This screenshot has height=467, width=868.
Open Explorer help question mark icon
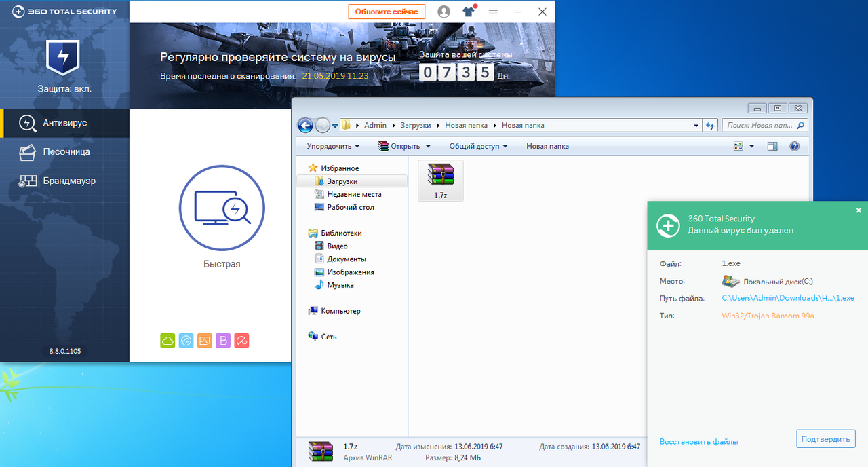tap(795, 146)
